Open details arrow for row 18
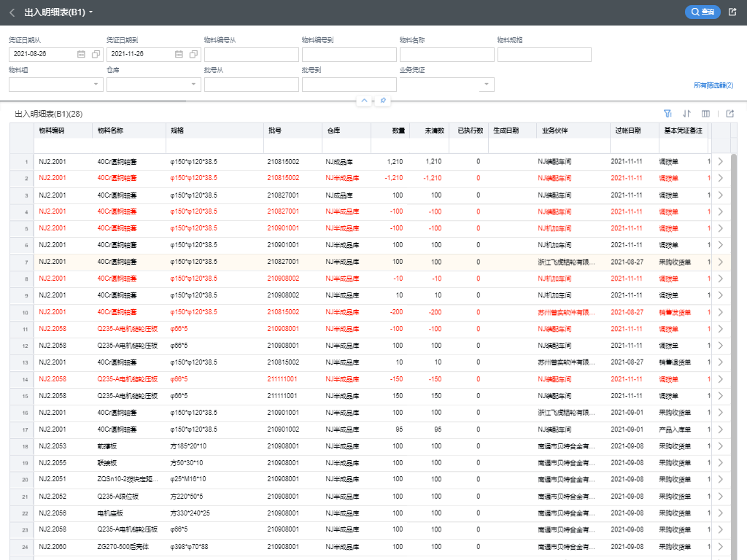Viewport: 747px width, 560px height. click(x=720, y=446)
